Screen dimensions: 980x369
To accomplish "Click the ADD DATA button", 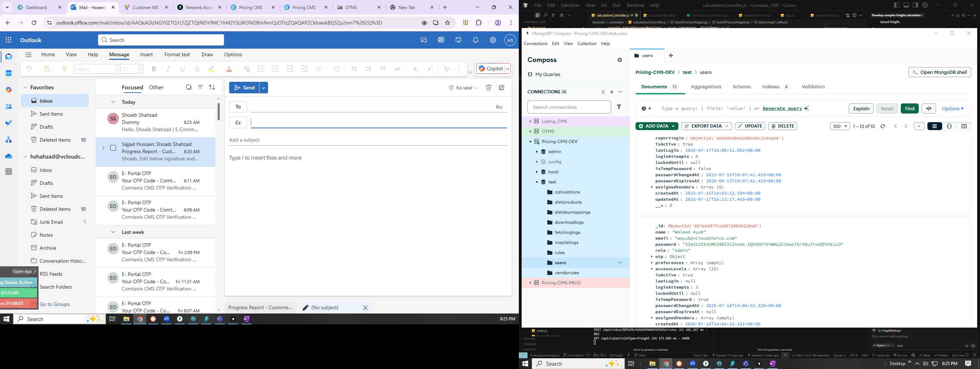I will 656,126.
